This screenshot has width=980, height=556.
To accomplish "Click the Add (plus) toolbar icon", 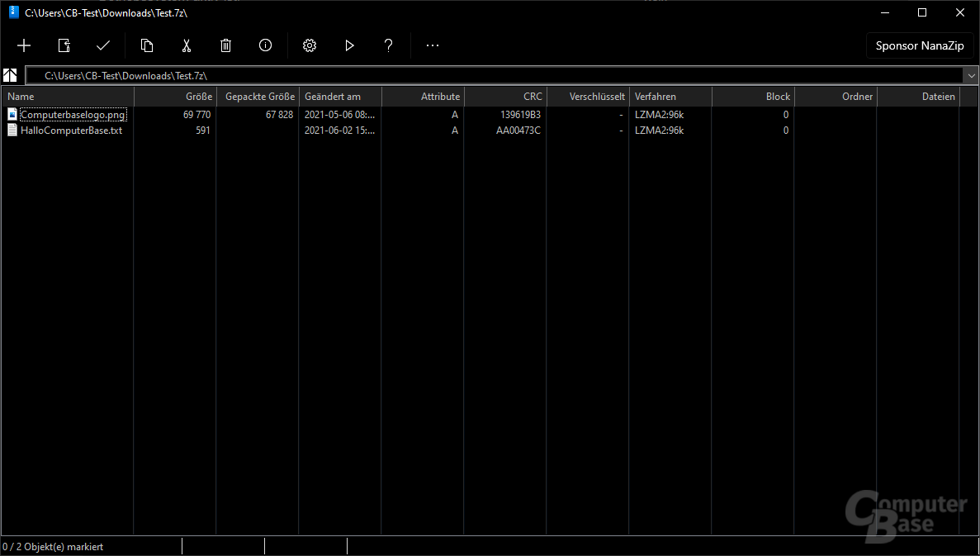I will (x=24, y=45).
